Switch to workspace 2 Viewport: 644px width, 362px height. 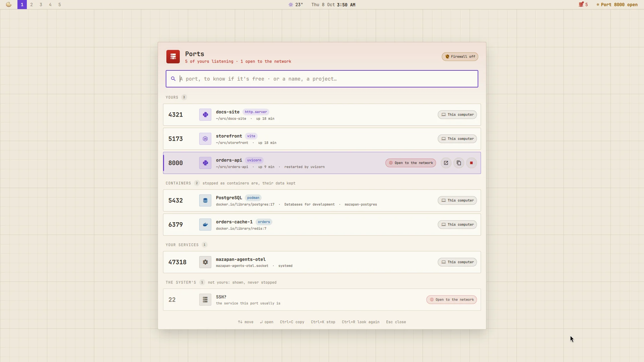(32, 5)
